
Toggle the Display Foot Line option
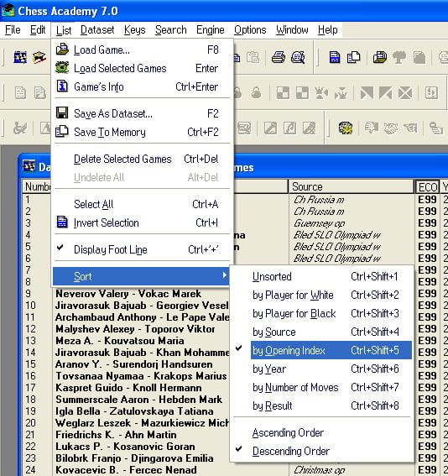(142, 249)
